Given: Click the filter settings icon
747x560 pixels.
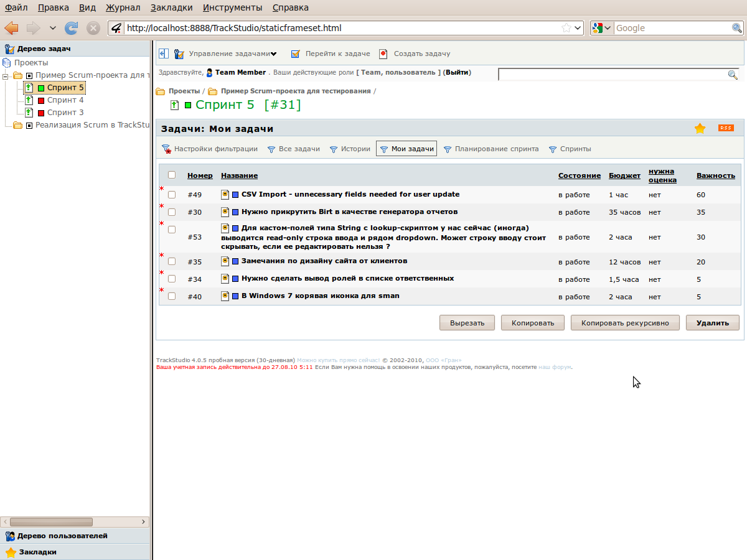Looking at the screenshot, I should tap(166, 149).
